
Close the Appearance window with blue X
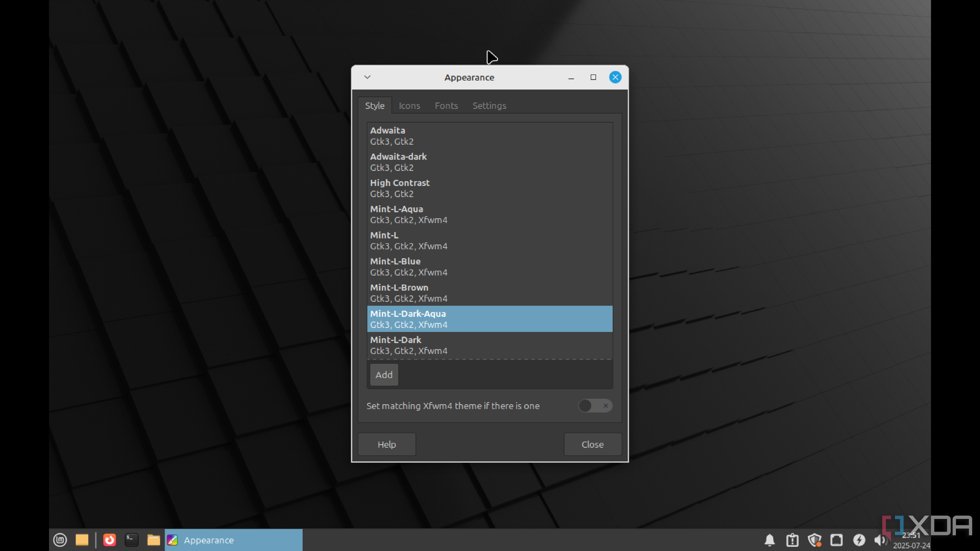tap(615, 77)
